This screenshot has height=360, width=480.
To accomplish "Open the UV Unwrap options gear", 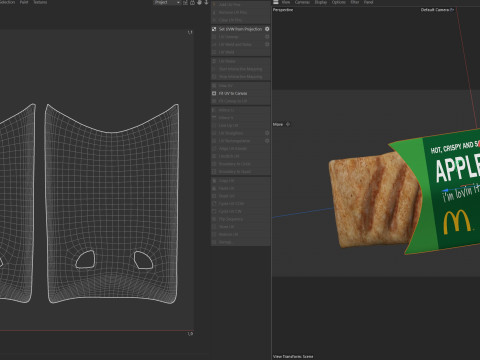I will [x=267, y=37].
